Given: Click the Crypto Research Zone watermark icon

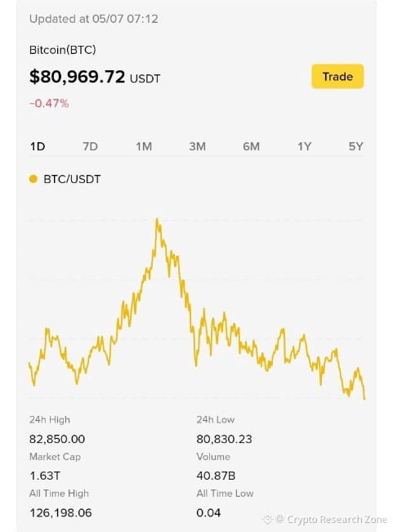Looking at the screenshot, I should tap(267, 519).
